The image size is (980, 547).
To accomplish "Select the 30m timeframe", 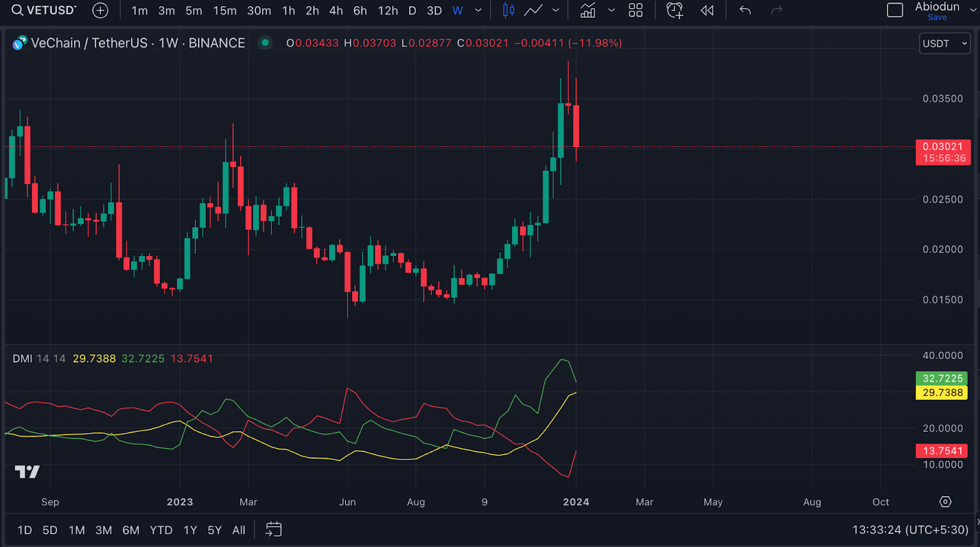I will click(x=259, y=10).
